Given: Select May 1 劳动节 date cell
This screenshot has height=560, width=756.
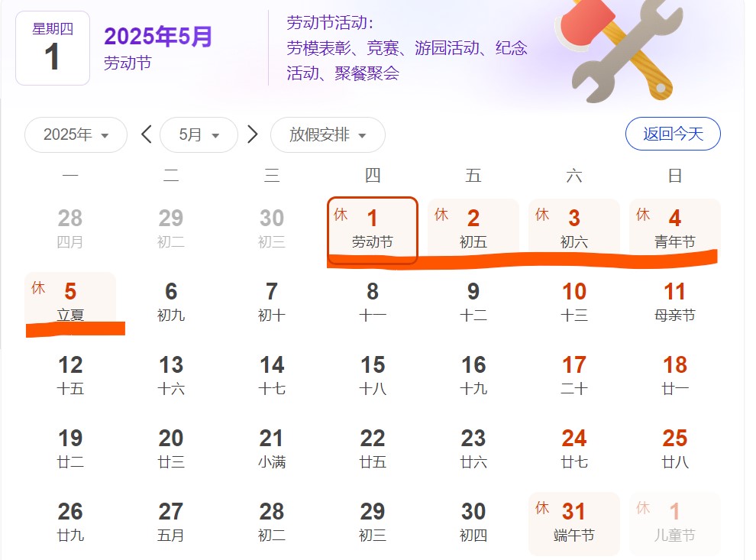Looking at the screenshot, I should [372, 229].
